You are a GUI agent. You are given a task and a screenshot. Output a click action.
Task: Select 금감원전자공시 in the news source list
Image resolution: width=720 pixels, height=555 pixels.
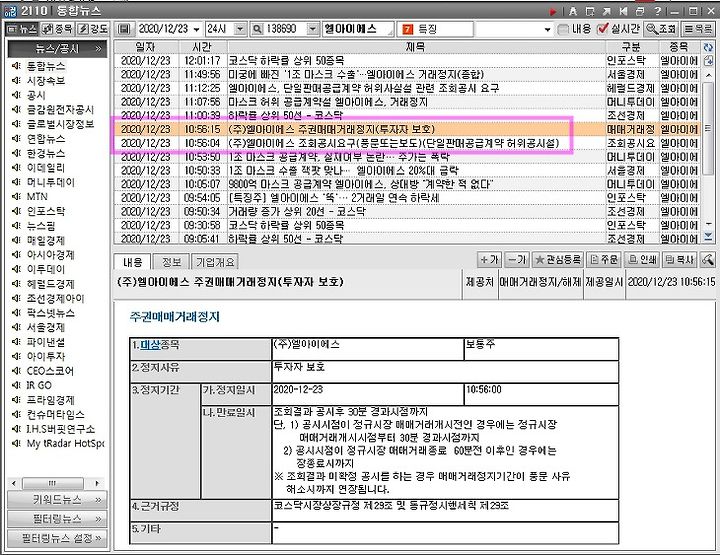point(60,110)
